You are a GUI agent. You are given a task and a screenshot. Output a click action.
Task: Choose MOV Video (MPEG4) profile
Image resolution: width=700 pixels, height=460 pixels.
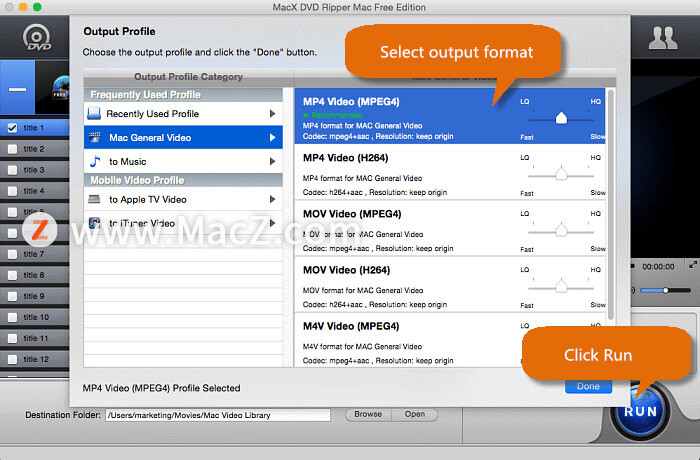coord(450,228)
